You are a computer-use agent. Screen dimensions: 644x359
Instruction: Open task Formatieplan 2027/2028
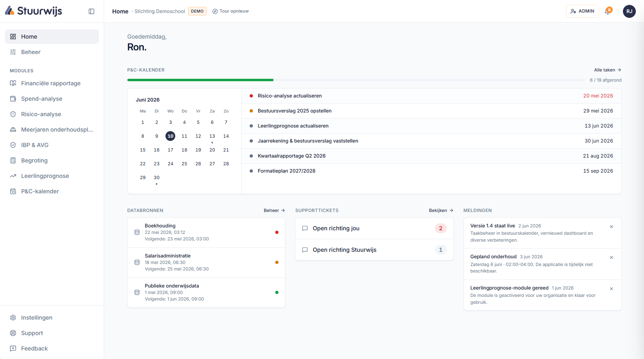pos(431,171)
